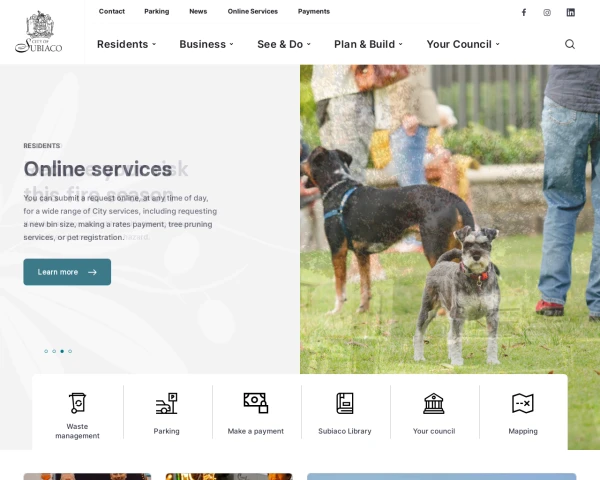Click the Learn more button
Screen dimensions: 600x480
click(67, 272)
